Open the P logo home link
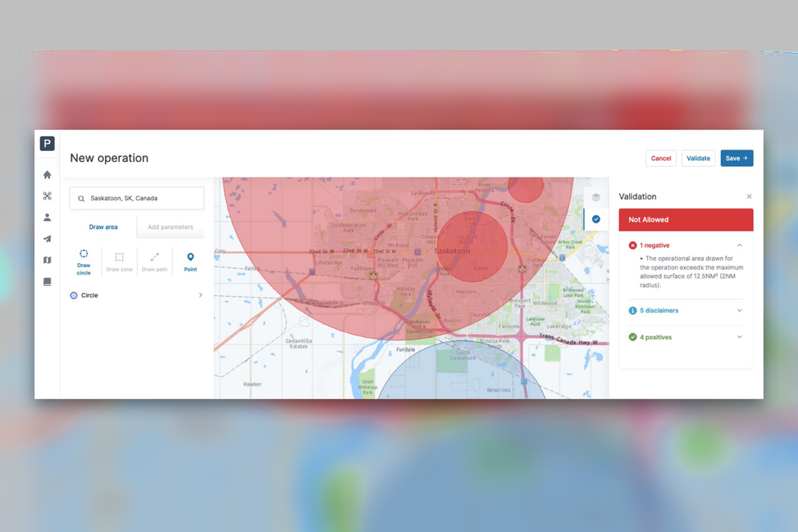 tap(47, 143)
